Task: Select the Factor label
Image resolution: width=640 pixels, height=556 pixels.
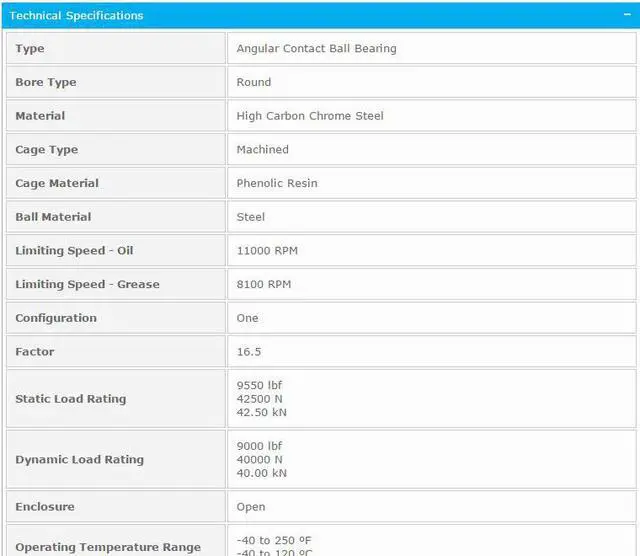Action: [x=35, y=352]
